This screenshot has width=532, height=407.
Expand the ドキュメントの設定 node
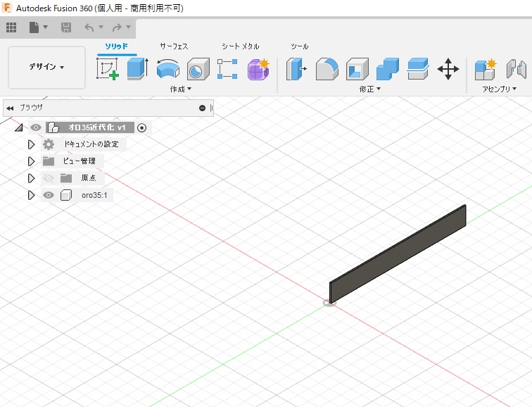tap(31, 144)
